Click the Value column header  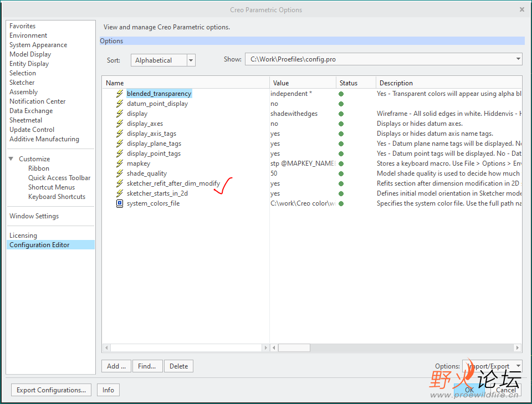point(303,83)
